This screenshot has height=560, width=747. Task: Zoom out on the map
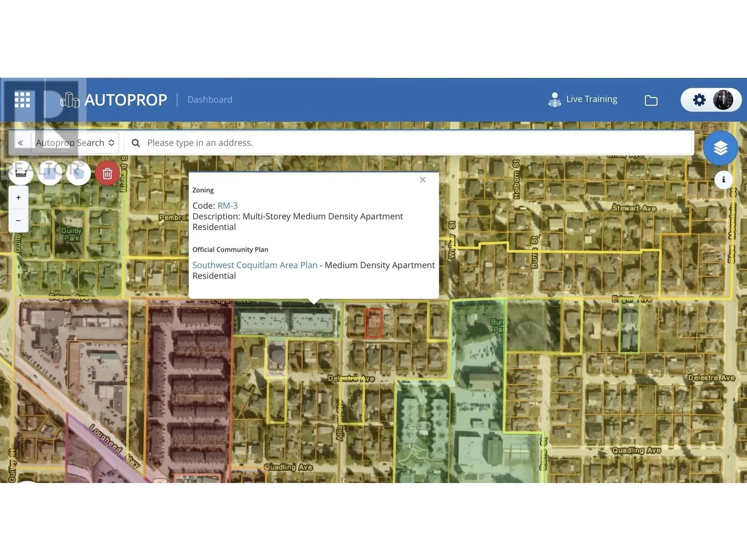tap(18, 220)
